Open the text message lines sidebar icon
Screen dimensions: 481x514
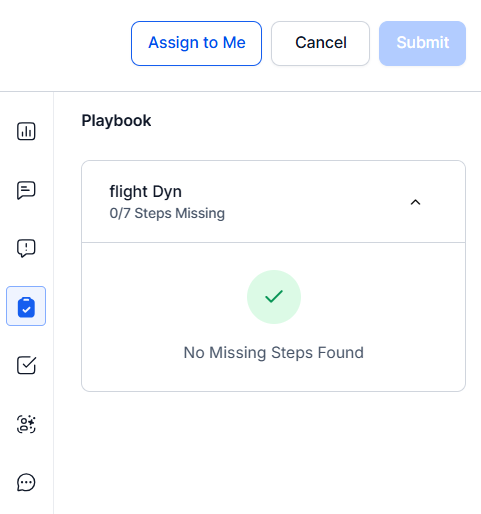tap(26, 190)
